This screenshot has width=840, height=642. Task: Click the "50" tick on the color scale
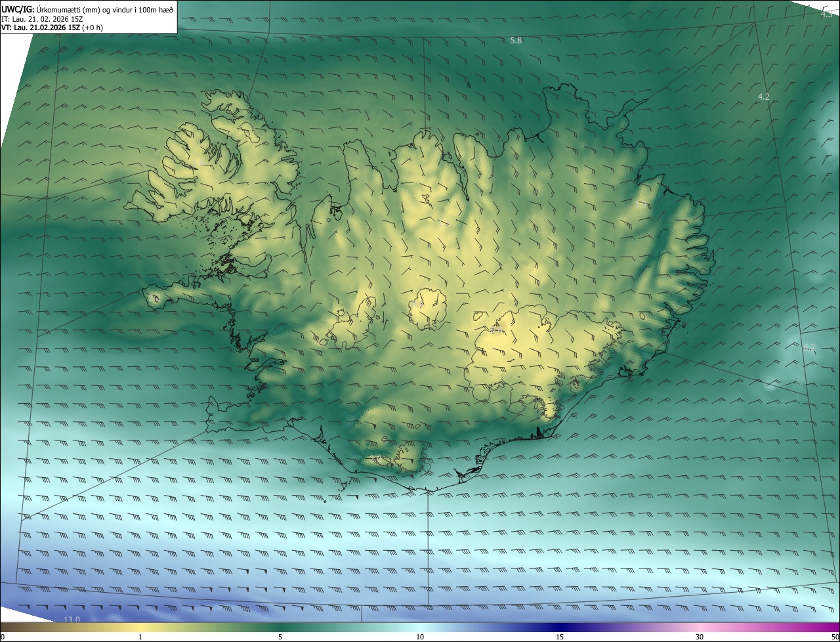(x=835, y=637)
